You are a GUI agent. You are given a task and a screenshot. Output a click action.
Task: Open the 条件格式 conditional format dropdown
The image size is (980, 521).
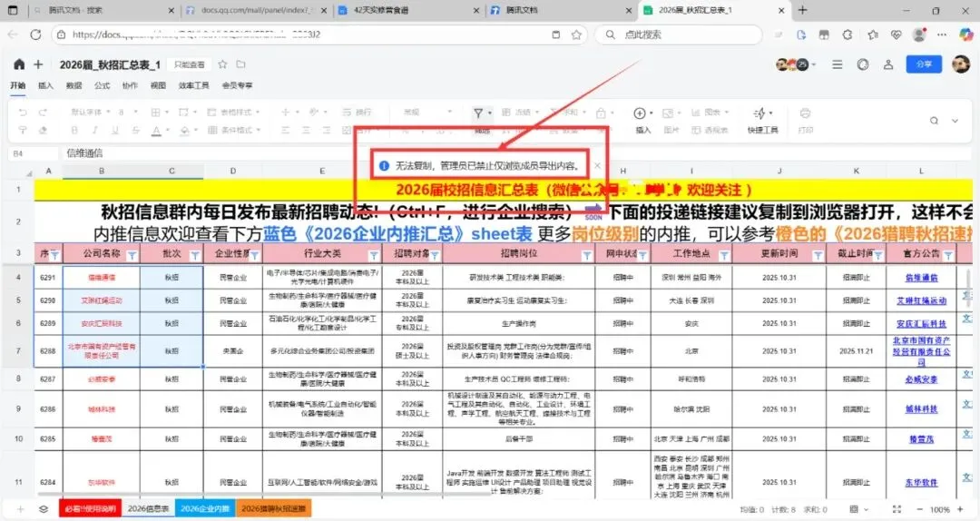[233, 130]
